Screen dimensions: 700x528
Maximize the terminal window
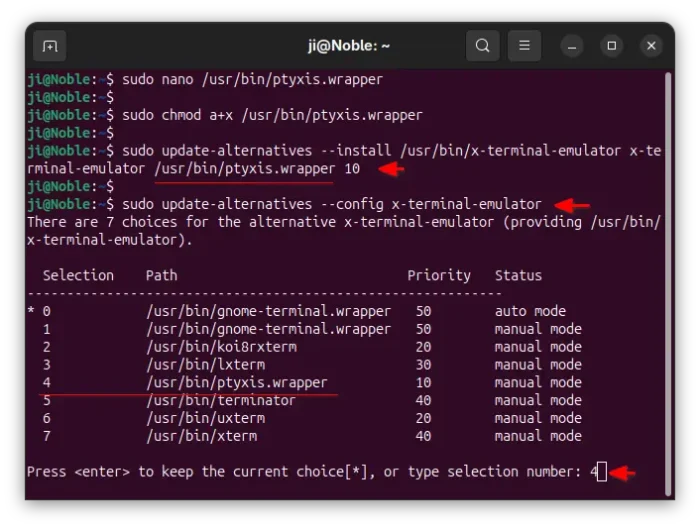pyautogui.click(x=612, y=46)
